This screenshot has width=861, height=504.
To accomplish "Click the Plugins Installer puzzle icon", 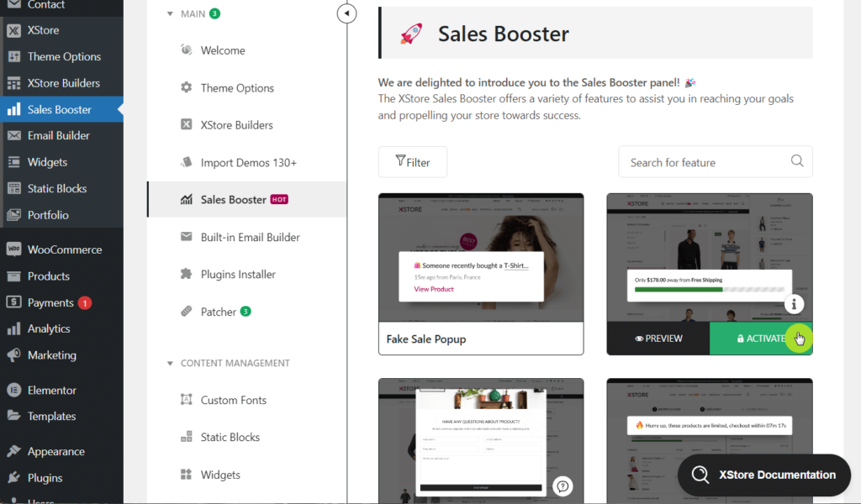I will coord(187,274).
